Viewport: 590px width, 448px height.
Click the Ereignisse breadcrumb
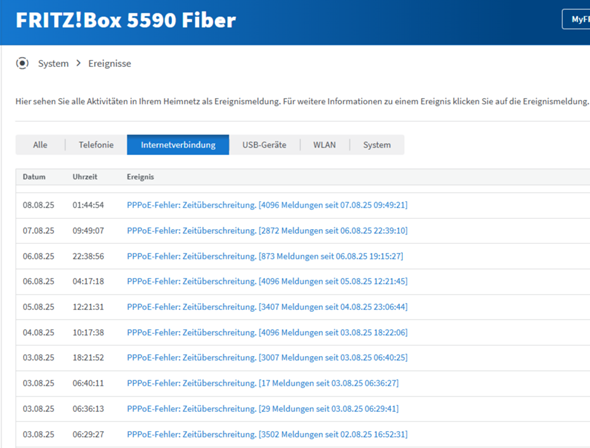[x=109, y=64]
